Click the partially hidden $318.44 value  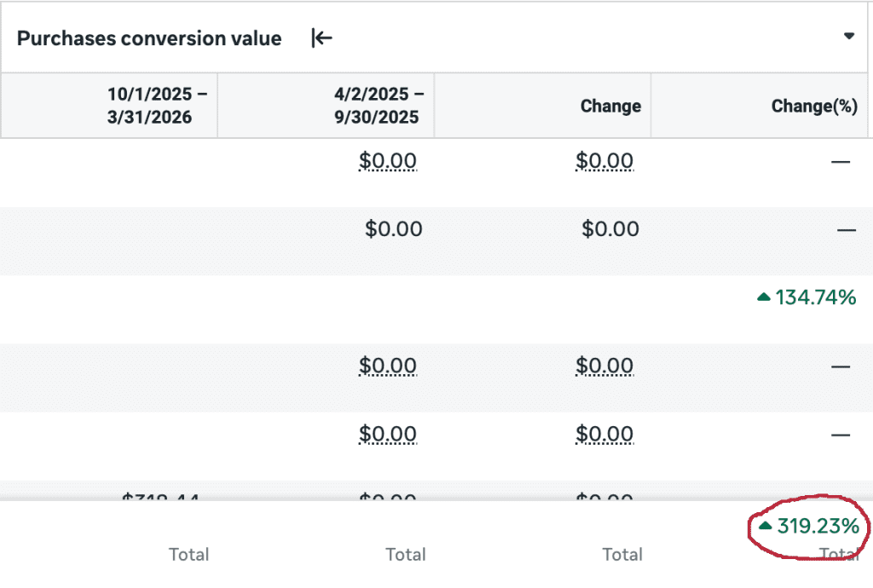click(x=160, y=495)
